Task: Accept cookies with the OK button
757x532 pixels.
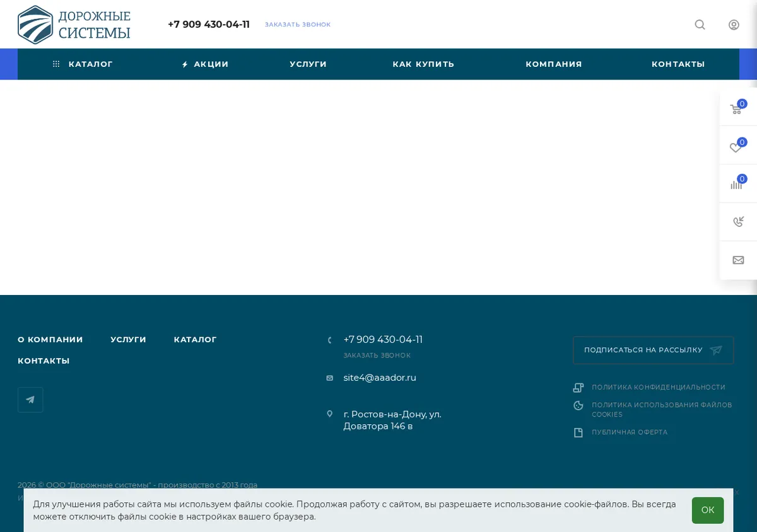Action: (708, 510)
